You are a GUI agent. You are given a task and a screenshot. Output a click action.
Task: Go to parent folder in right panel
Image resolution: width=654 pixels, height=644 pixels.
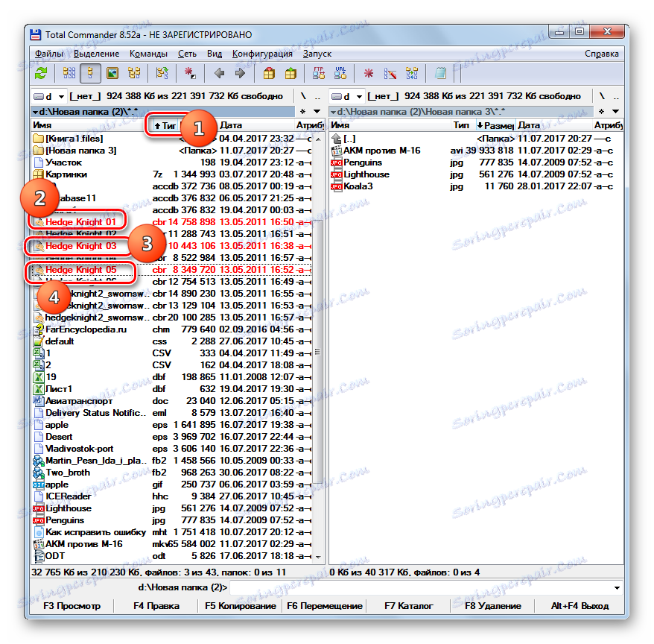click(616, 96)
